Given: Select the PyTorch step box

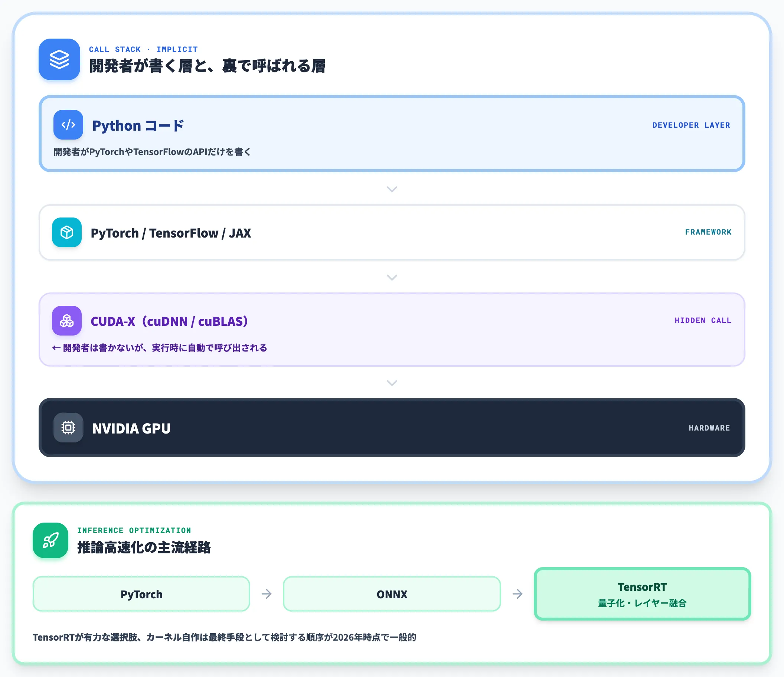Looking at the screenshot, I should click(x=141, y=594).
